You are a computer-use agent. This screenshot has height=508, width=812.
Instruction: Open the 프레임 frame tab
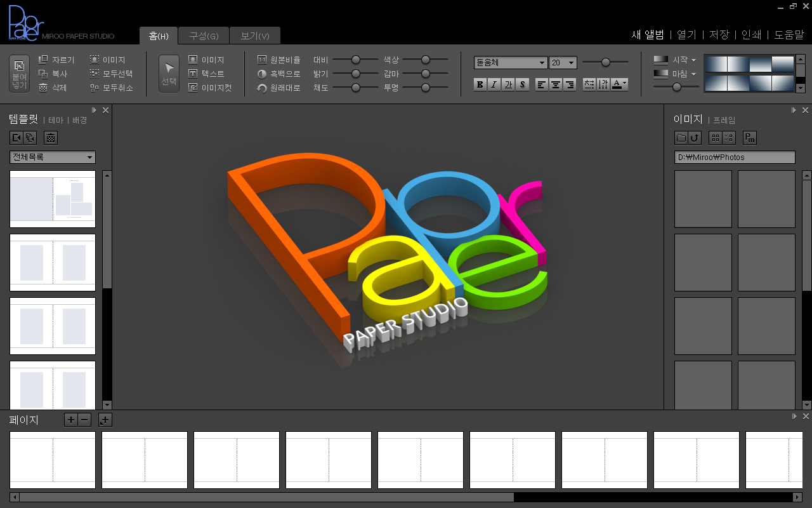(x=724, y=120)
